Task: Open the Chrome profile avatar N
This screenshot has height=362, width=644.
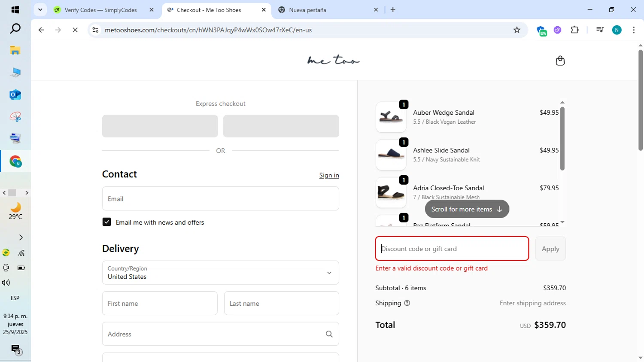Action: 617,30
